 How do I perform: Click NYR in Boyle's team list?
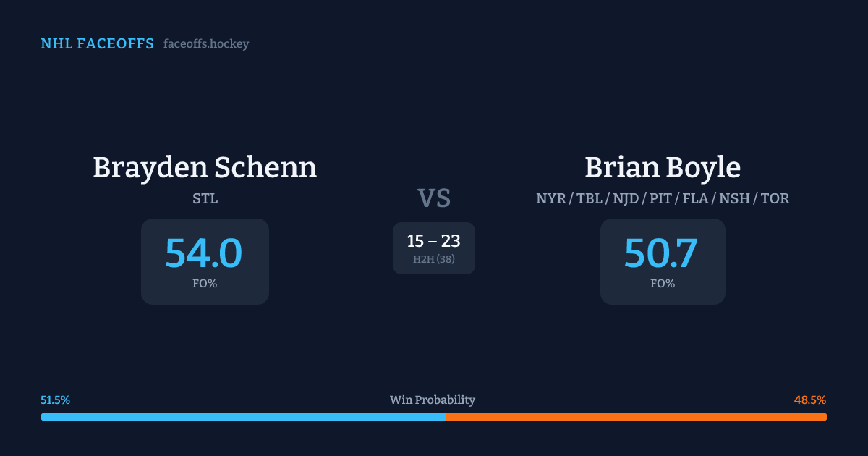click(550, 198)
